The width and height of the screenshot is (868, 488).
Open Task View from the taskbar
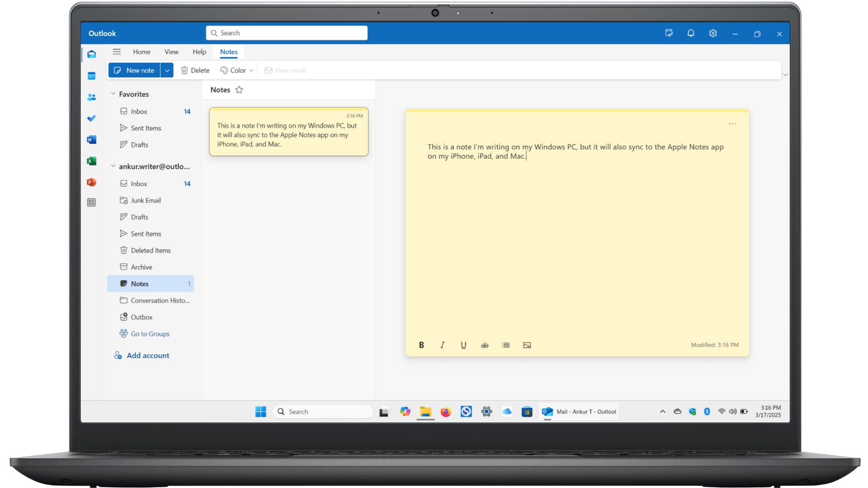384,412
